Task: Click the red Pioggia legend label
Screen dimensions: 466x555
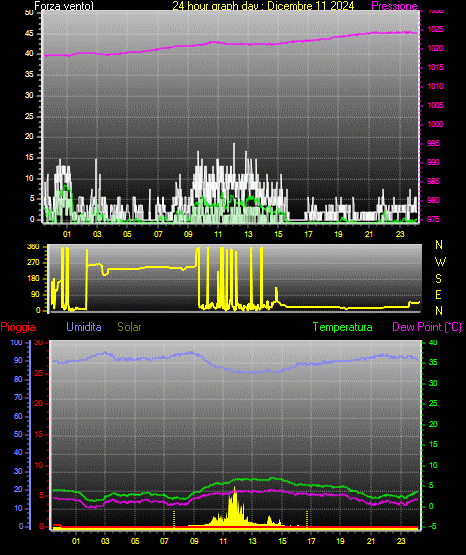Action: click(18, 327)
